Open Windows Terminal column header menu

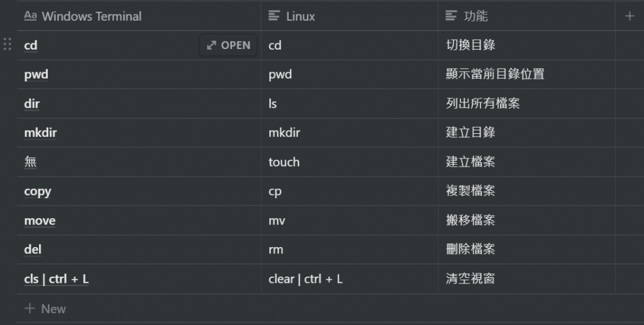[x=139, y=16]
